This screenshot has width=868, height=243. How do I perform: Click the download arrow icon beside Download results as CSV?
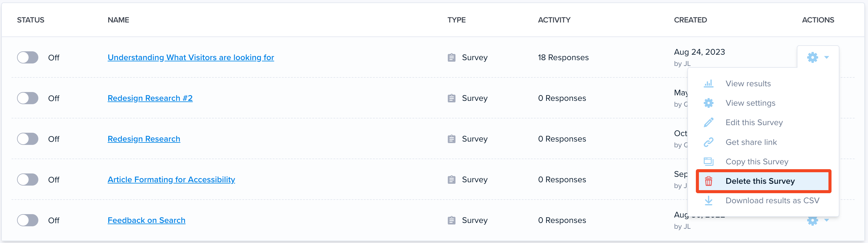[708, 200]
